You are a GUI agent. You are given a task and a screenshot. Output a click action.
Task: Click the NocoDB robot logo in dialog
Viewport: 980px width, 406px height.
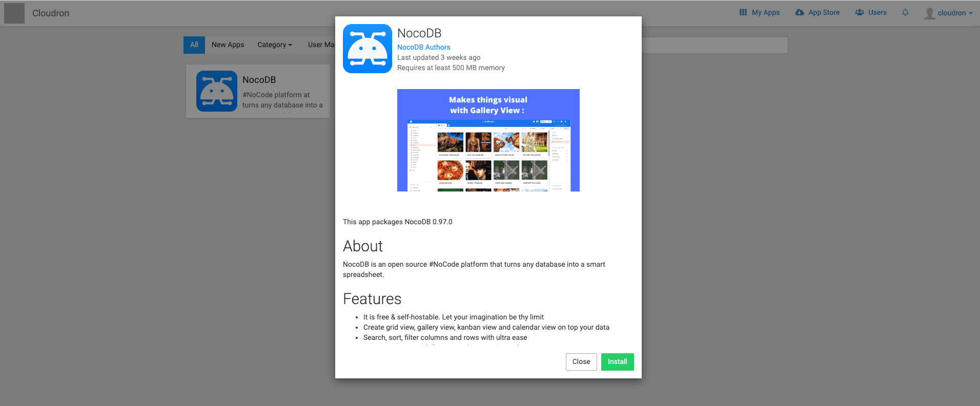[367, 49]
